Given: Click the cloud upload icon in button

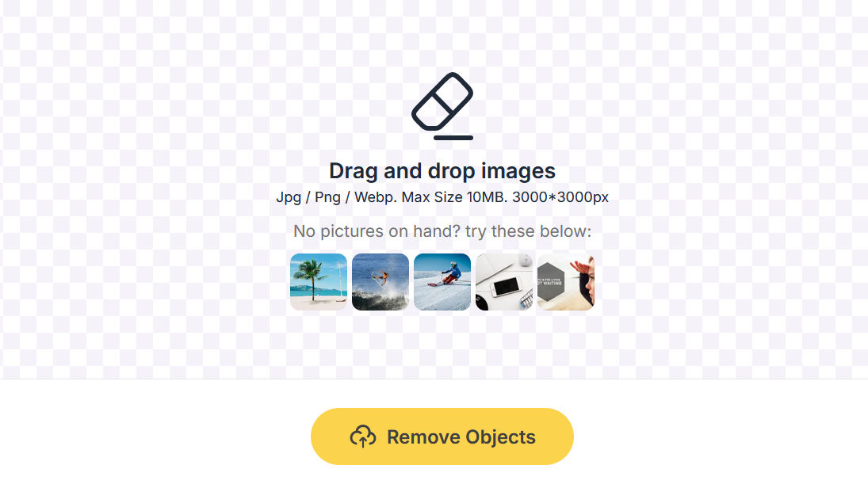Looking at the screenshot, I should pos(363,436).
